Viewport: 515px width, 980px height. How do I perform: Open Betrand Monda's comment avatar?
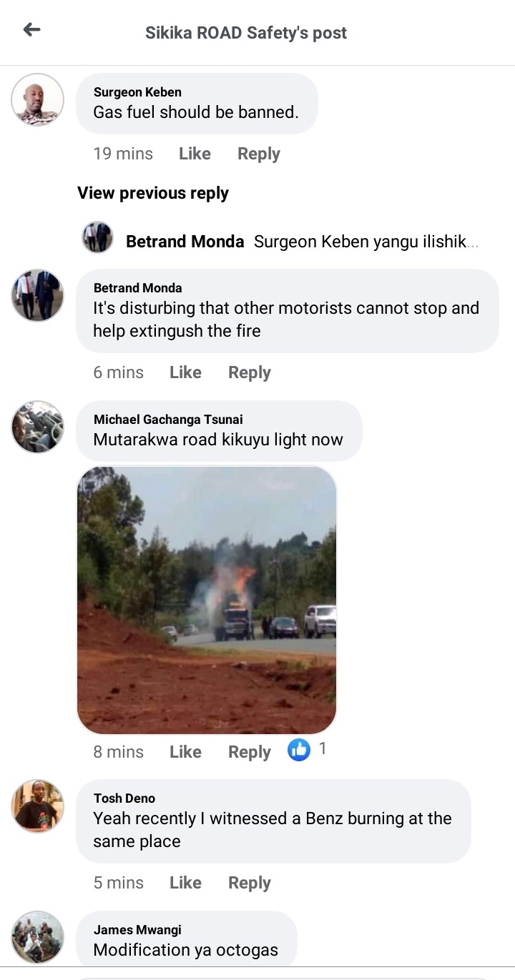click(x=37, y=295)
